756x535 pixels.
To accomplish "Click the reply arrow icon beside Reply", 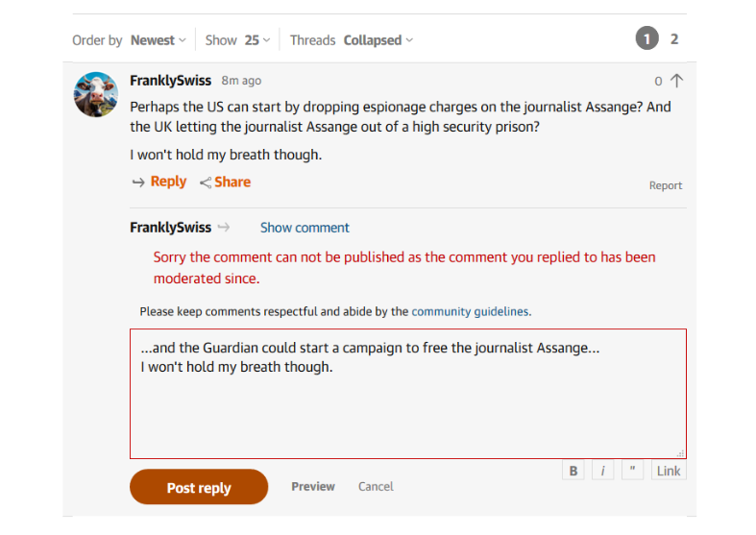I will tap(138, 182).
